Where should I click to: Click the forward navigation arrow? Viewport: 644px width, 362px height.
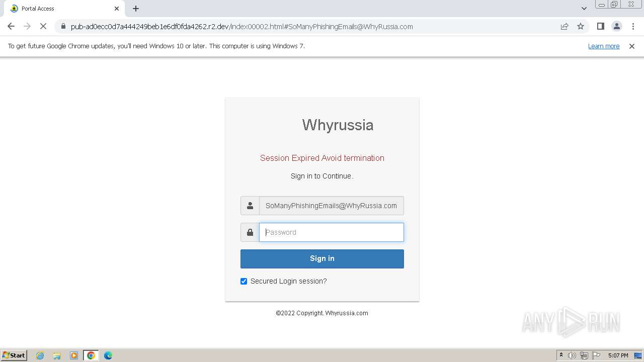tap(27, 27)
